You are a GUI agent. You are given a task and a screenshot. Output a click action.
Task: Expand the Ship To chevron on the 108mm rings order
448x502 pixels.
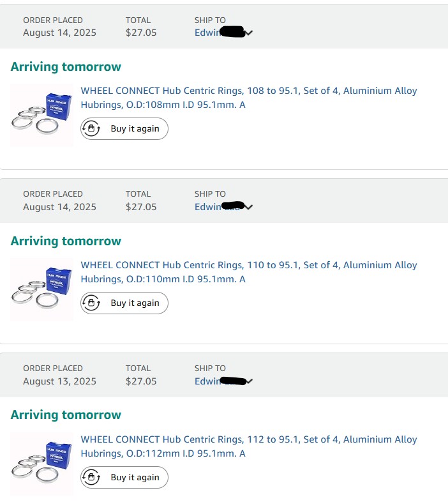[x=249, y=33]
